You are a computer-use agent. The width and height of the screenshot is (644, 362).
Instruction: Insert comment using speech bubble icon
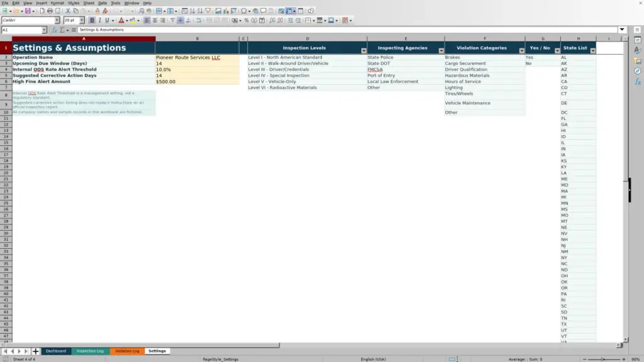pyautogui.click(x=264, y=11)
